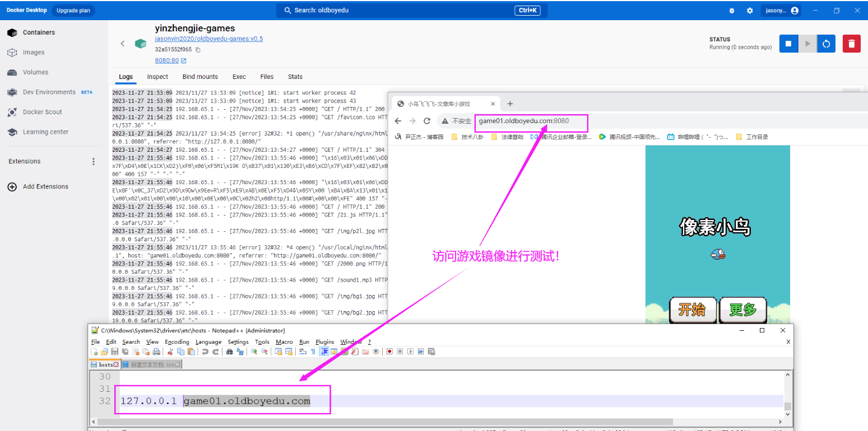
Task: Open Extensions three-dot menu
Action: tap(94, 161)
